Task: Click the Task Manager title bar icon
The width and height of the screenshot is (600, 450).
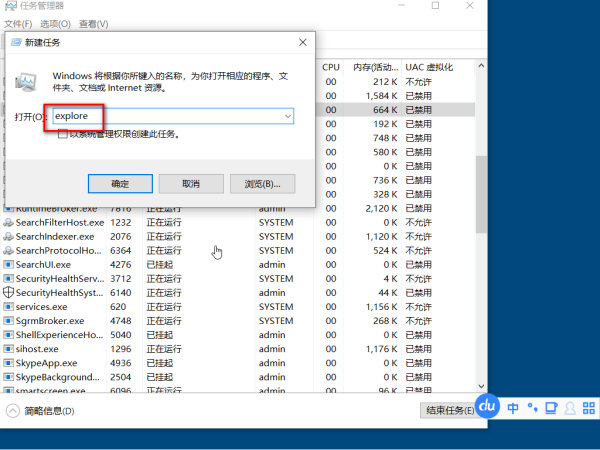Action: click(x=9, y=7)
